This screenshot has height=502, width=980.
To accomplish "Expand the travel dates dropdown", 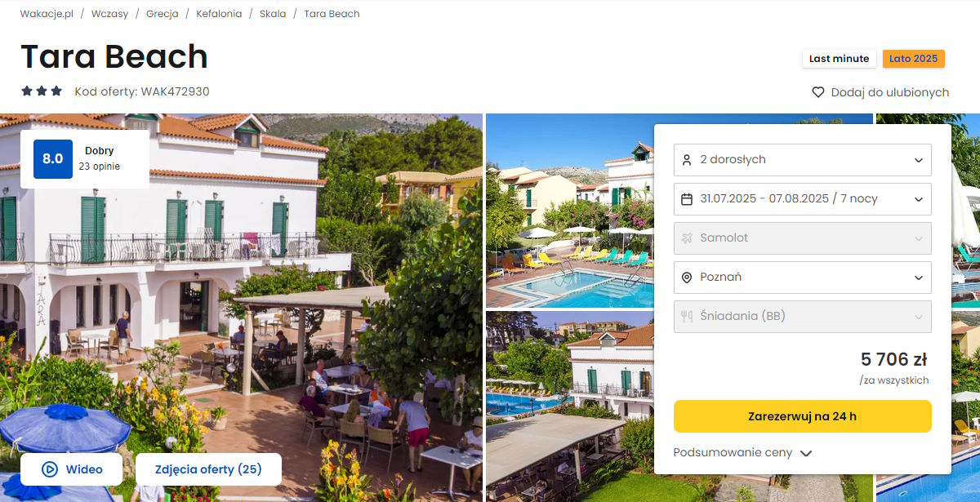I will 803,199.
